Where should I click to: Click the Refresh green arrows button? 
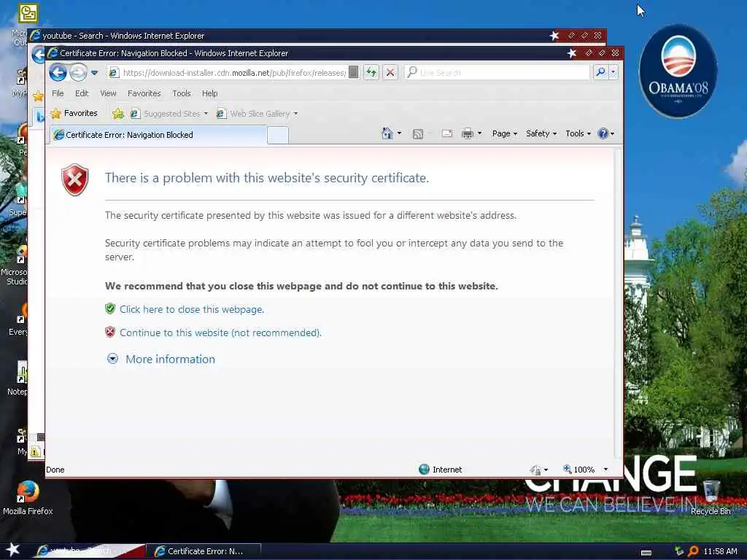coord(371,73)
